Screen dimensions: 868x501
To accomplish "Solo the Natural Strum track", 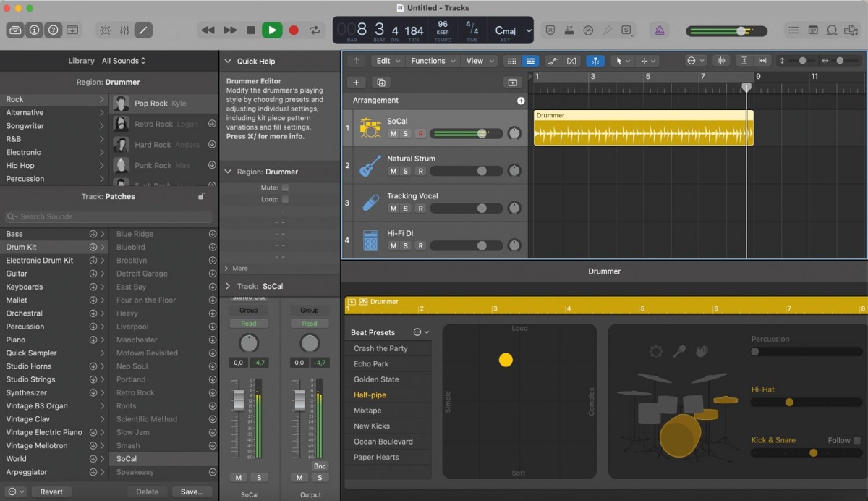I will click(x=406, y=172).
